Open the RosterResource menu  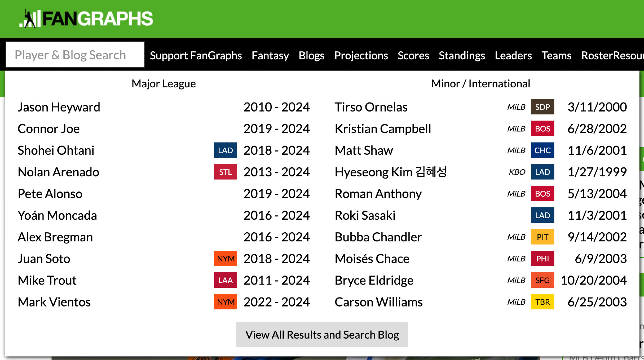(612, 55)
